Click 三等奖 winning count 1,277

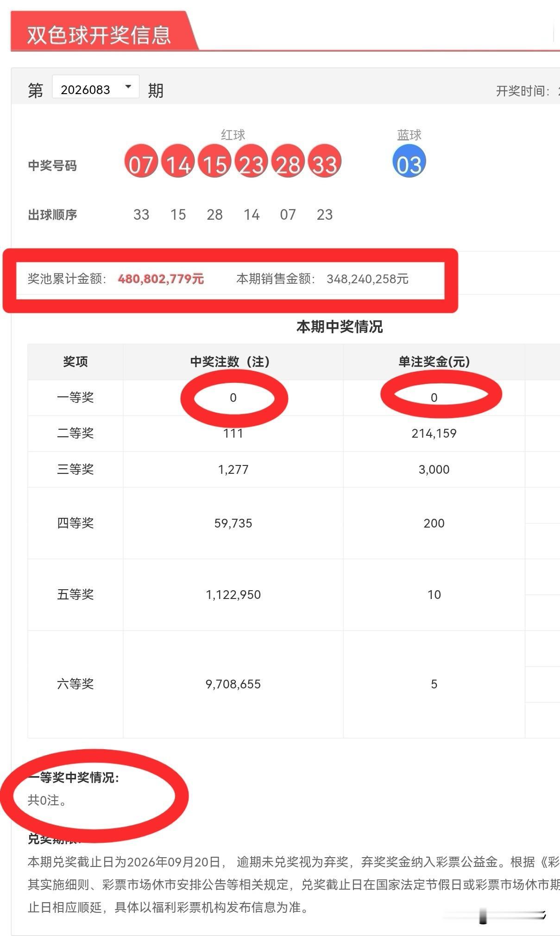tap(233, 469)
